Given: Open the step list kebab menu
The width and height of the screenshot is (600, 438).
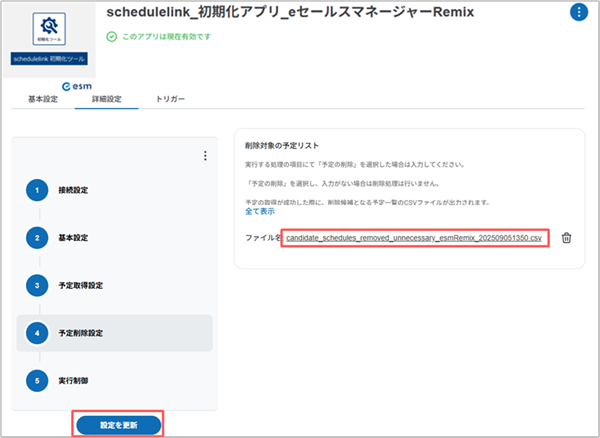Looking at the screenshot, I should point(204,156).
